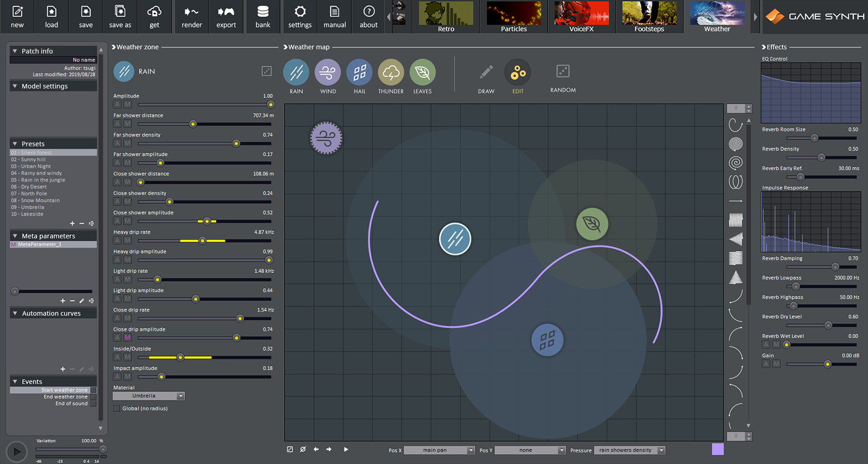Toggle the M button under Close drip amplitude
868x464 pixels.
click(128, 338)
